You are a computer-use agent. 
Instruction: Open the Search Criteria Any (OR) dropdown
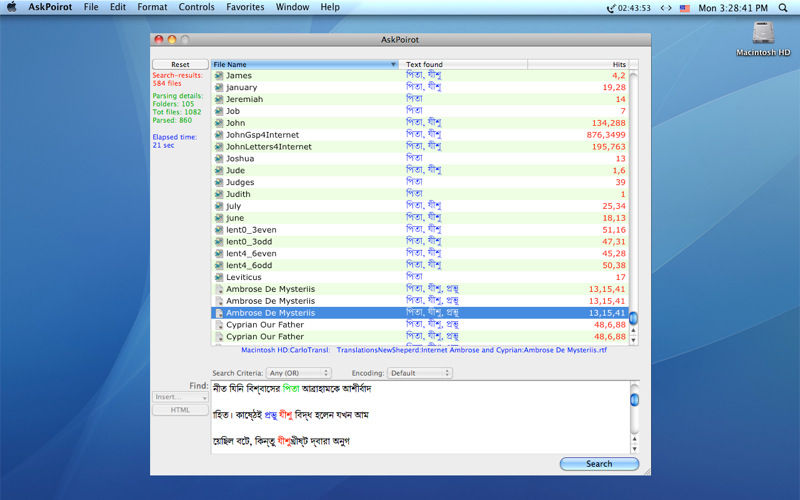(x=298, y=373)
